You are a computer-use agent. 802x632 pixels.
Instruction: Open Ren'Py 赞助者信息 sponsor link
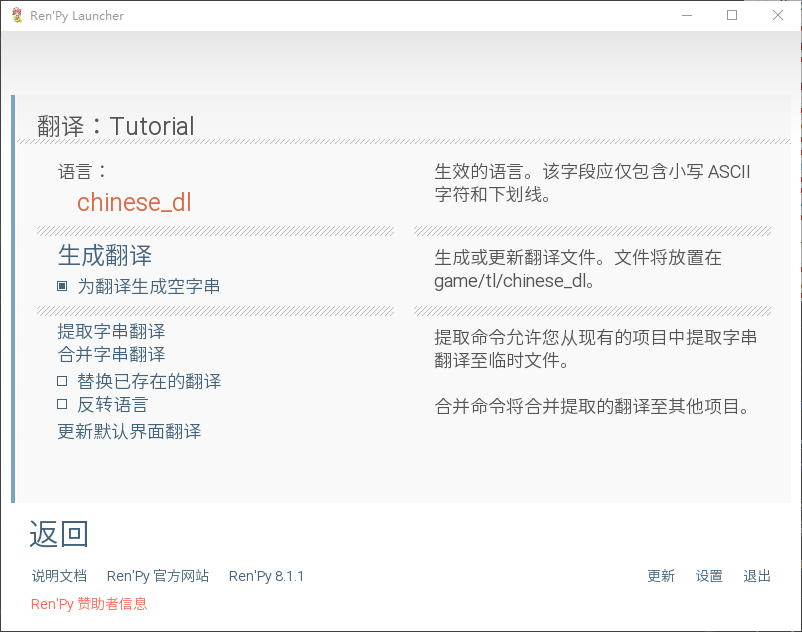pos(89,604)
